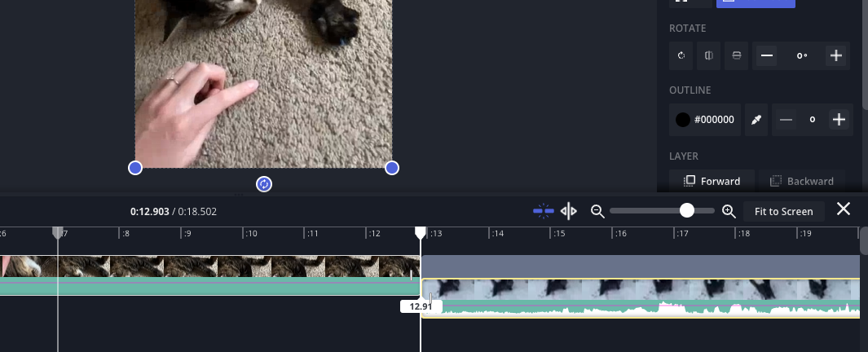Toggle timeline snapping icon
Screen dimensions: 868x352
(543, 211)
